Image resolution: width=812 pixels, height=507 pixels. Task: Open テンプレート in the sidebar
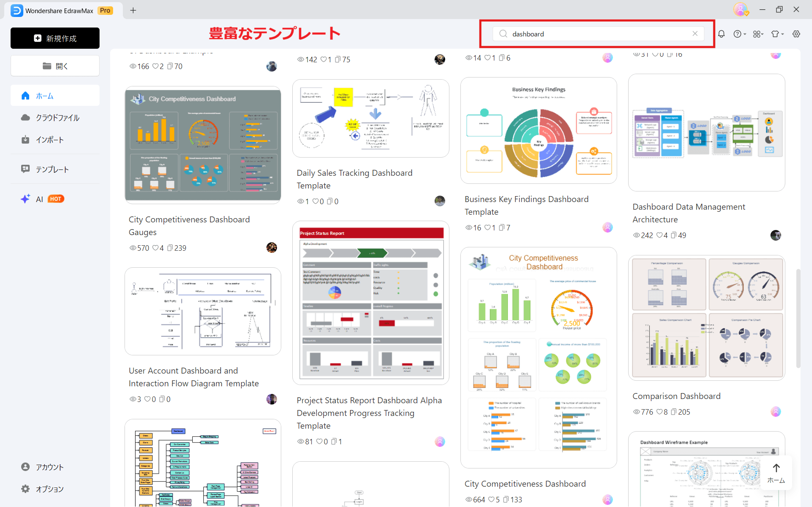click(x=55, y=169)
